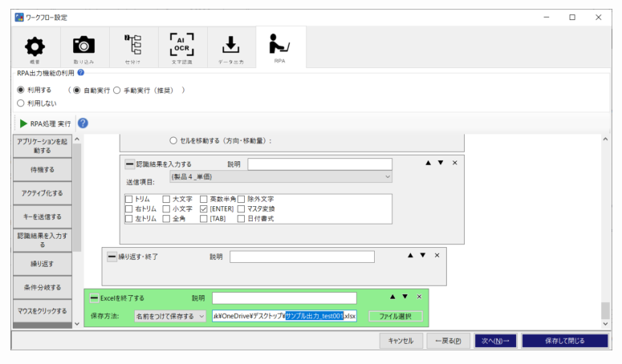Click アプリケーションを起動する action button
The width and height of the screenshot is (622, 364).
(x=43, y=146)
